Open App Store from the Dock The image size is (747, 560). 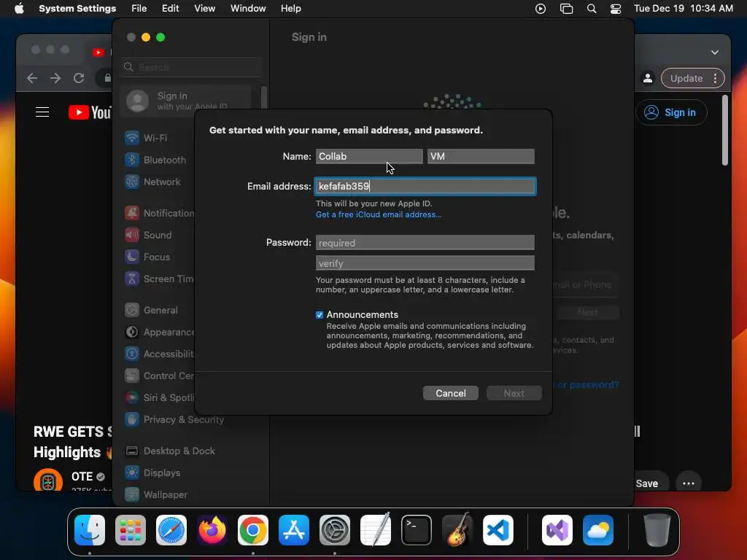pyautogui.click(x=294, y=530)
